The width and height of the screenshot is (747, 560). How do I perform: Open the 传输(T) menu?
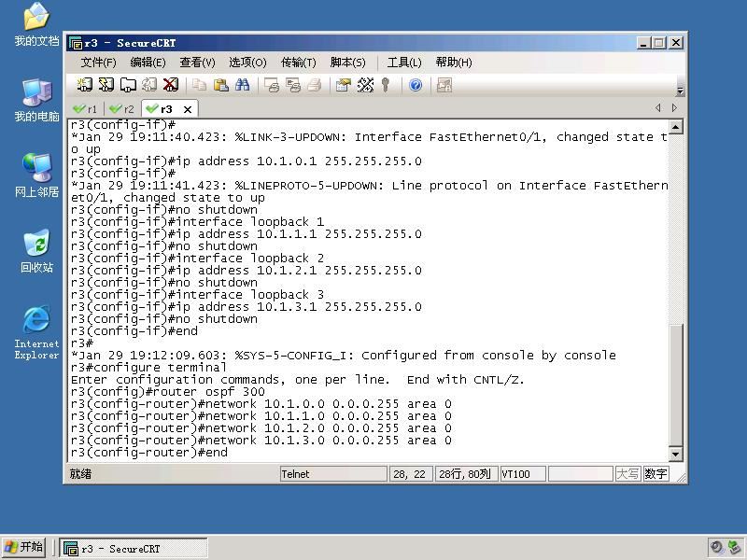click(x=298, y=63)
